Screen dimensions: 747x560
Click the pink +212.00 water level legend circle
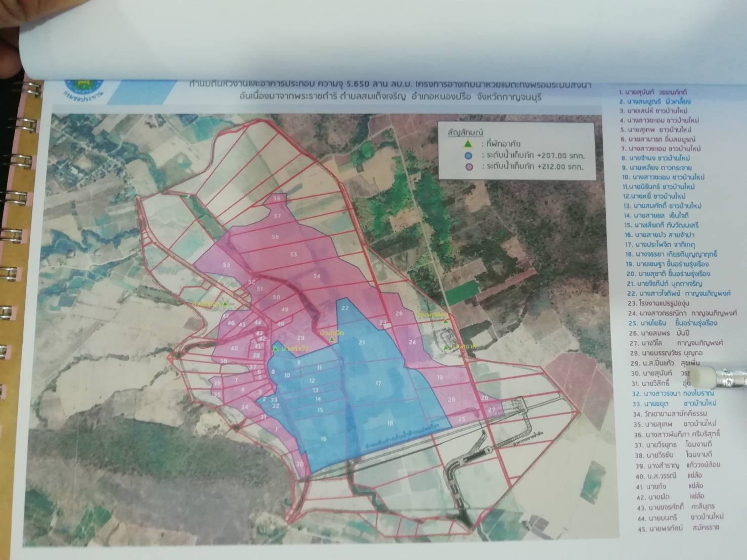click(x=469, y=167)
